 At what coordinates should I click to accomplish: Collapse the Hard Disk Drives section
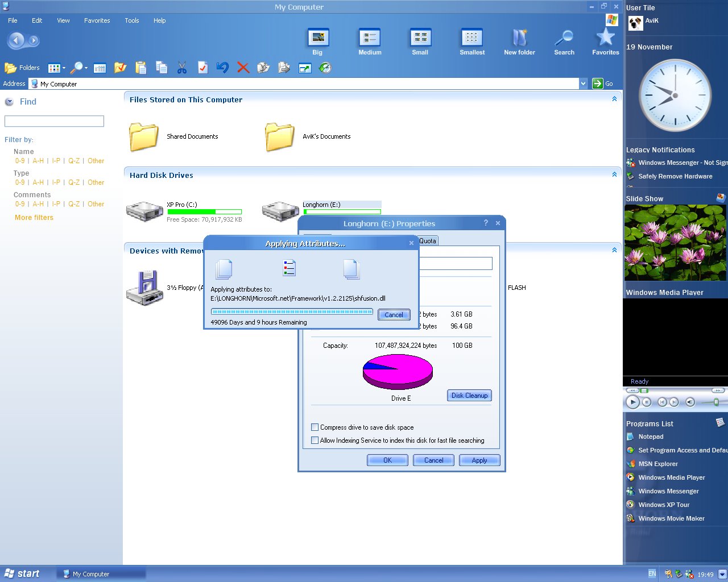coord(614,174)
